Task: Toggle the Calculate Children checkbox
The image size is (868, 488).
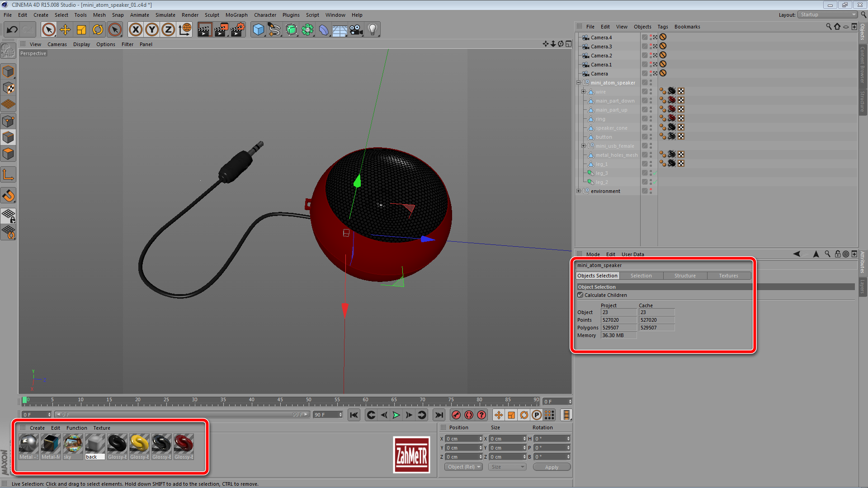Action: 580,295
